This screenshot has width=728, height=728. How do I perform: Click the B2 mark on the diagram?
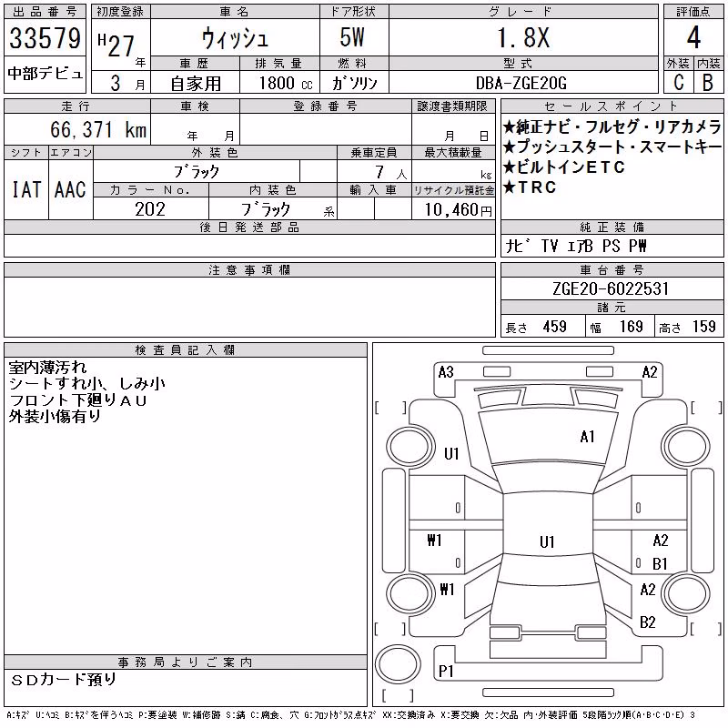click(x=647, y=622)
